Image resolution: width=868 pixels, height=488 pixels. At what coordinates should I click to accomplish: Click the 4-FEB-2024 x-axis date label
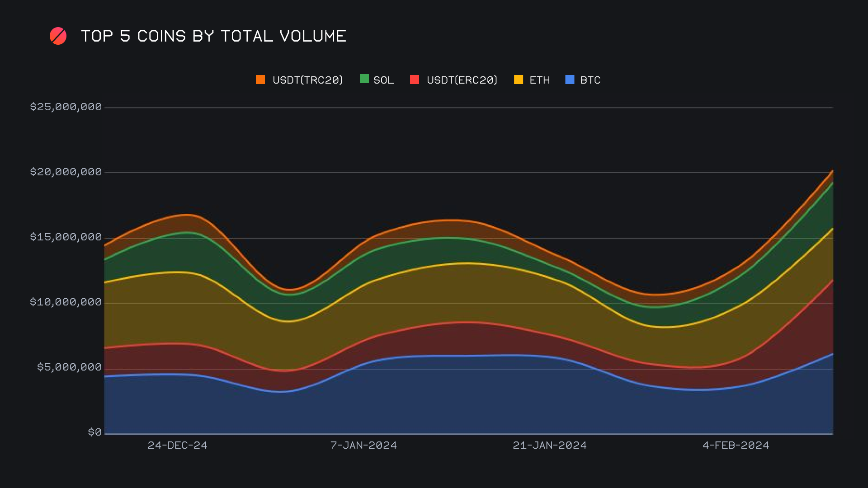(736, 445)
